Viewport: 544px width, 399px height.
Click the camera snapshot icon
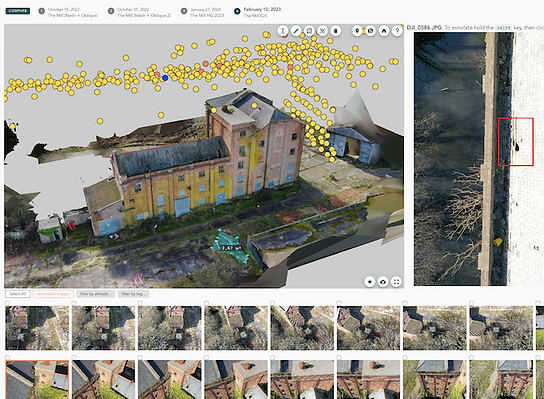click(371, 31)
